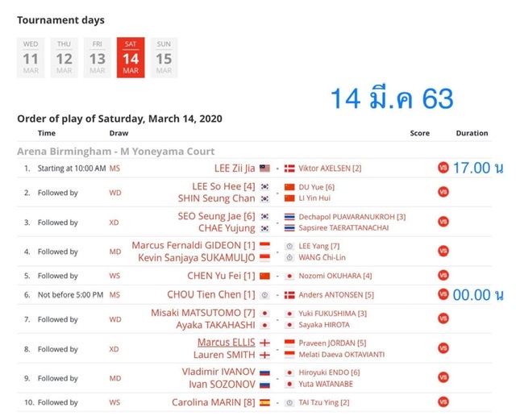Select Thursday 12 March day tab

(x=64, y=57)
